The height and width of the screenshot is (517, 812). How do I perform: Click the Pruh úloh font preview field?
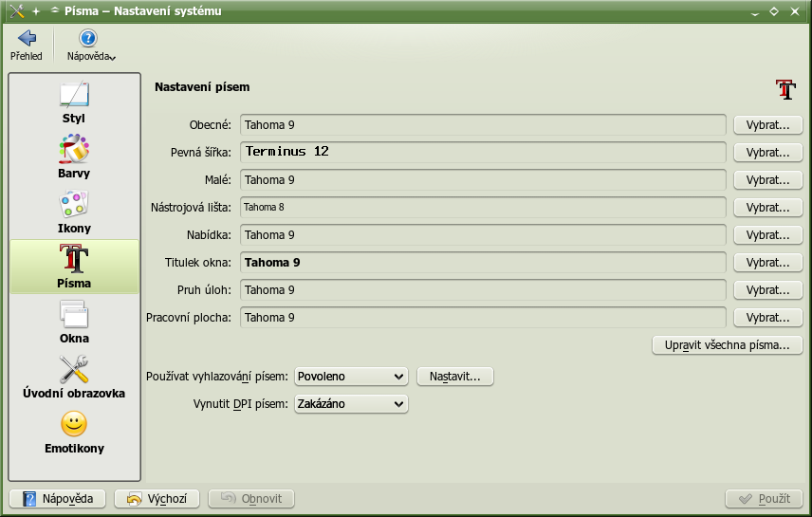[483, 290]
